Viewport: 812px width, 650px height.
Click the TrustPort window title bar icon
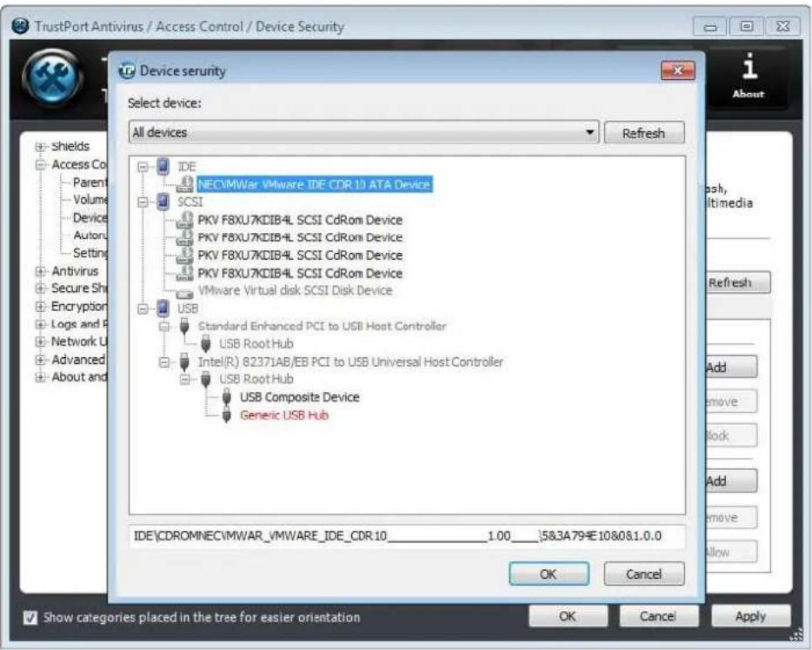[x=21, y=26]
